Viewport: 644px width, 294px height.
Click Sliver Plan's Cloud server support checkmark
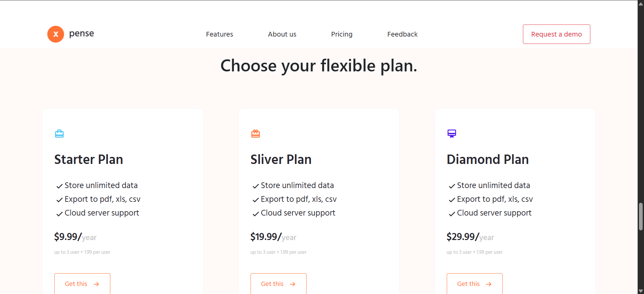point(256,214)
